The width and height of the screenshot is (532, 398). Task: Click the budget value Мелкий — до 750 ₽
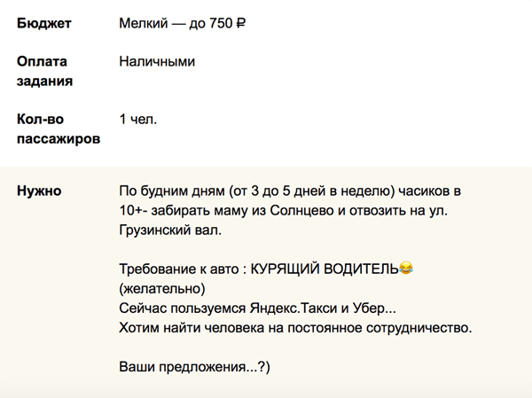[182, 23]
